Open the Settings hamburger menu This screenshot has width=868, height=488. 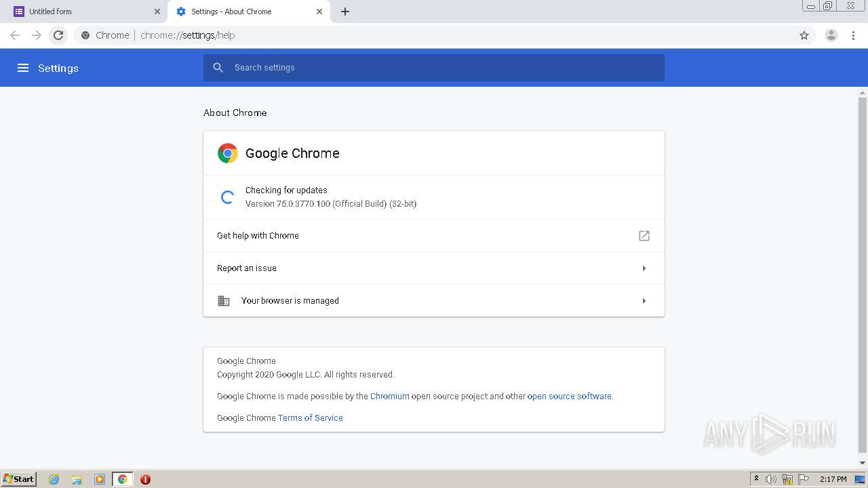(x=23, y=68)
